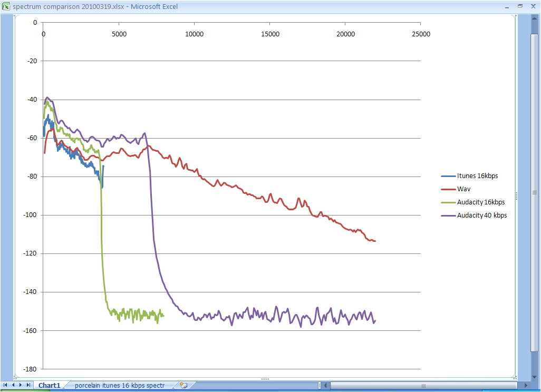Click the "Audacity 16kbps" legend label
This screenshot has height=392, width=541.
(481, 202)
